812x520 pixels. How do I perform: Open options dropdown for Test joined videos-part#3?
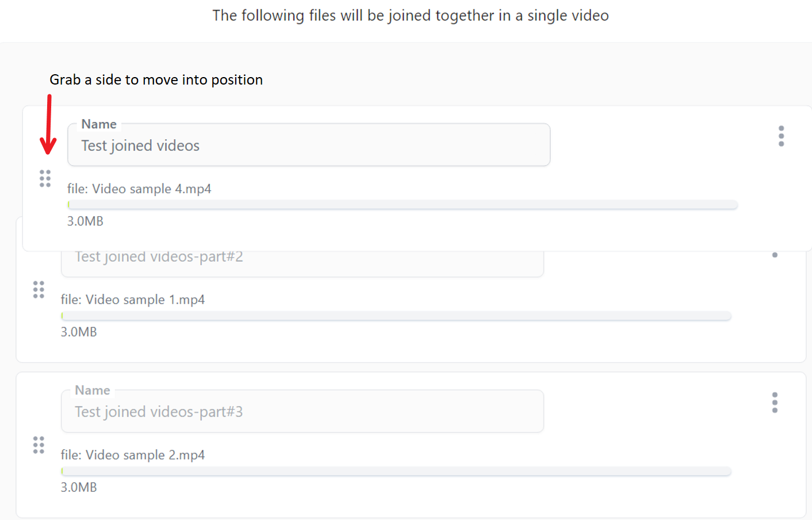775,402
